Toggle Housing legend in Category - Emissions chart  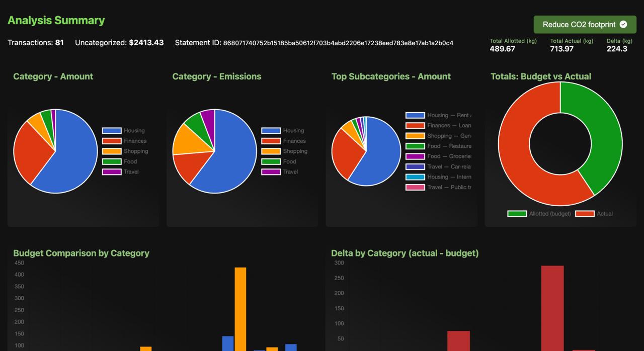pos(283,131)
